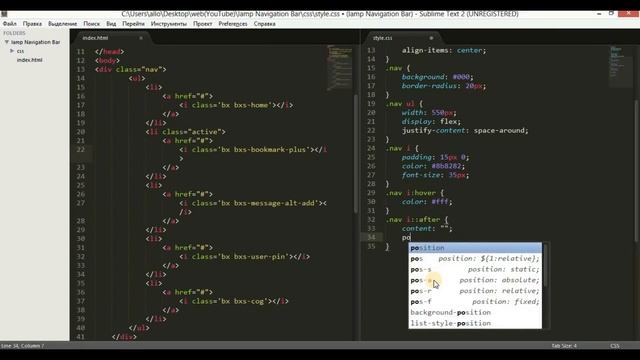640x360 pixels.
Task: Click the right editor vertical scrollbar
Action: [637, 170]
